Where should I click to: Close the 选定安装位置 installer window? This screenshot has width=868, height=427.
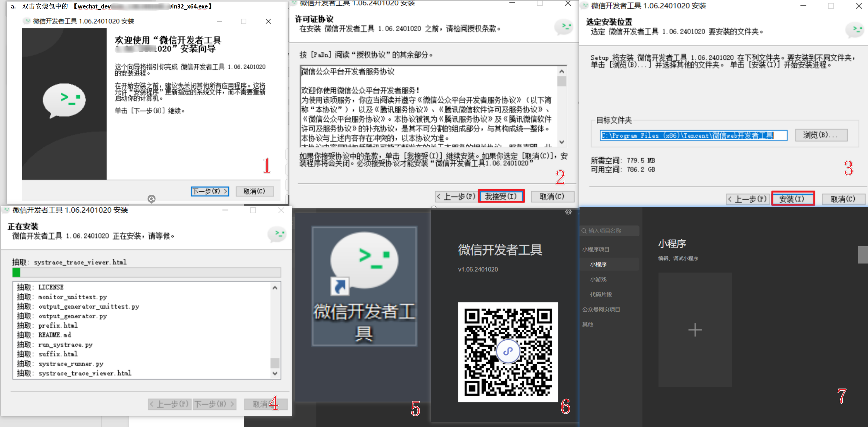point(859,6)
